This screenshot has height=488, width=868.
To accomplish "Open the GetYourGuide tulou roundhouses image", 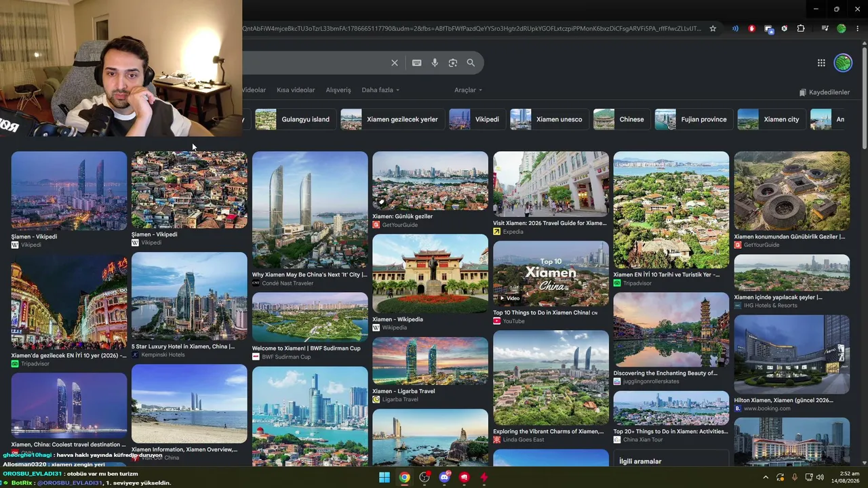I will 791,191.
